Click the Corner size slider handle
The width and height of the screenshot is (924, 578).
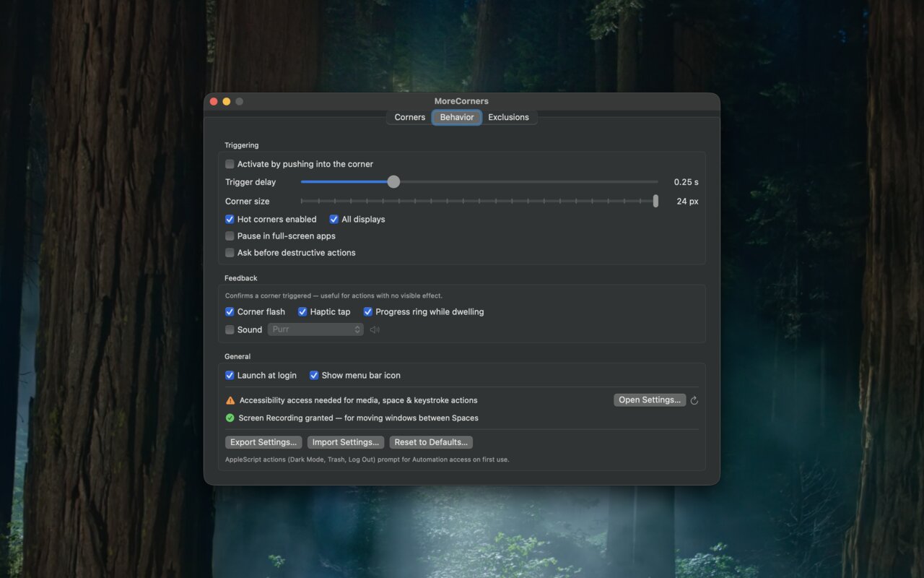655,201
